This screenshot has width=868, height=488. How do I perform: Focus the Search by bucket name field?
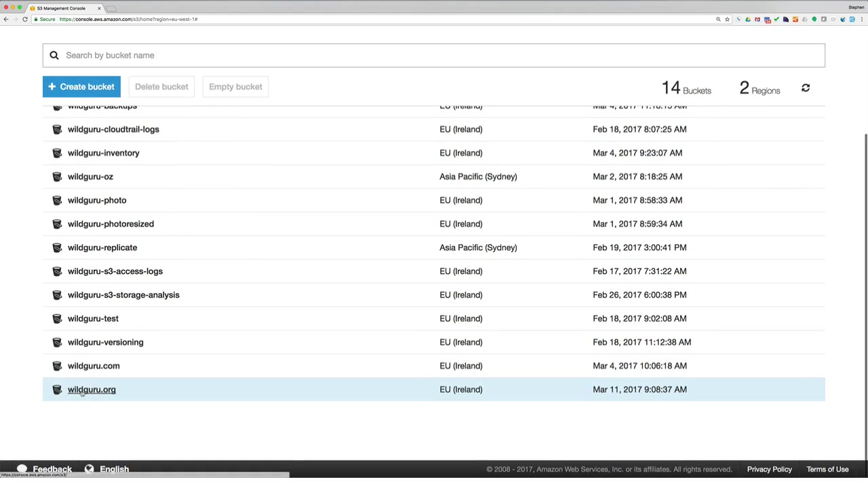click(434, 56)
